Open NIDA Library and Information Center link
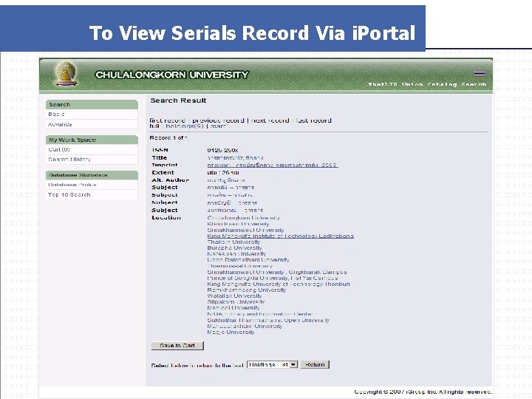This screenshot has width=532, height=399. tap(260, 314)
